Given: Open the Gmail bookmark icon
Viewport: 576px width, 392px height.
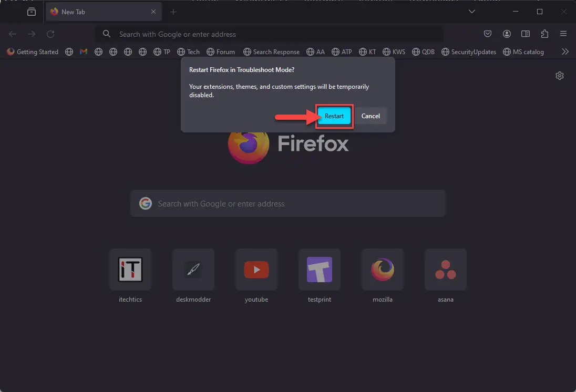Looking at the screenshot, I should 84,51.
